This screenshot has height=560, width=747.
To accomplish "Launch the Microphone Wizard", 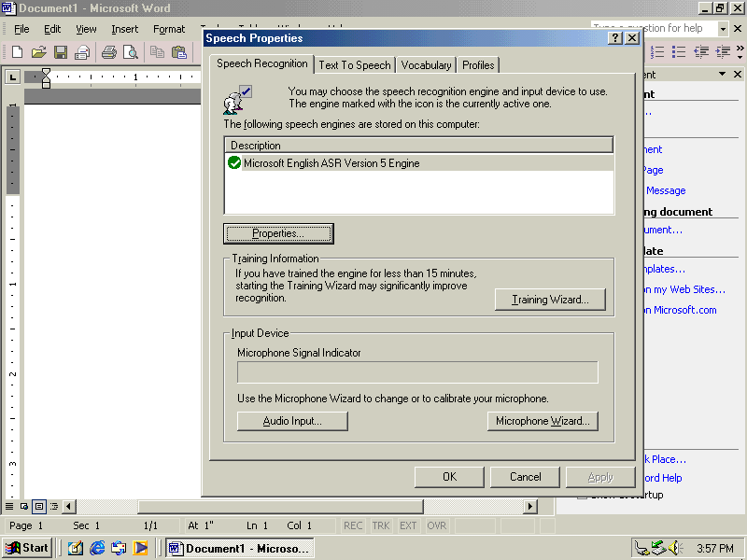I will pyautogui.click(x=543, y=421).
